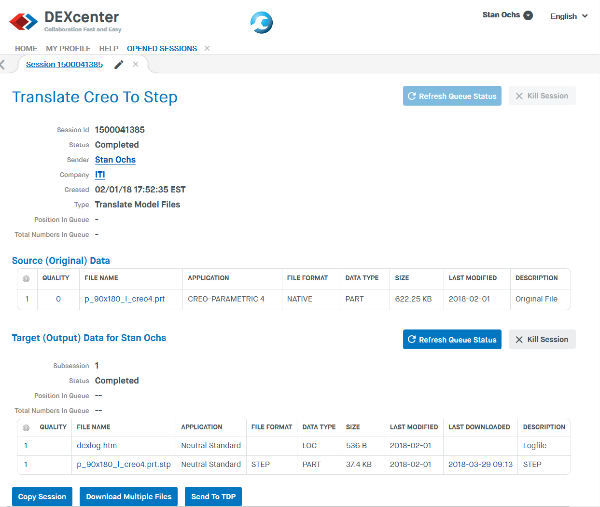
Task: Click the FILE NAME header in Source Data
Action: tap(101, 278)
